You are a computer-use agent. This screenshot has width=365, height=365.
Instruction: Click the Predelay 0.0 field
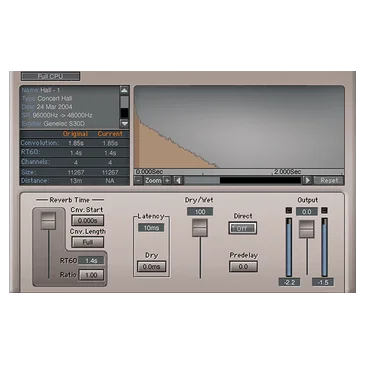point(243,266)
